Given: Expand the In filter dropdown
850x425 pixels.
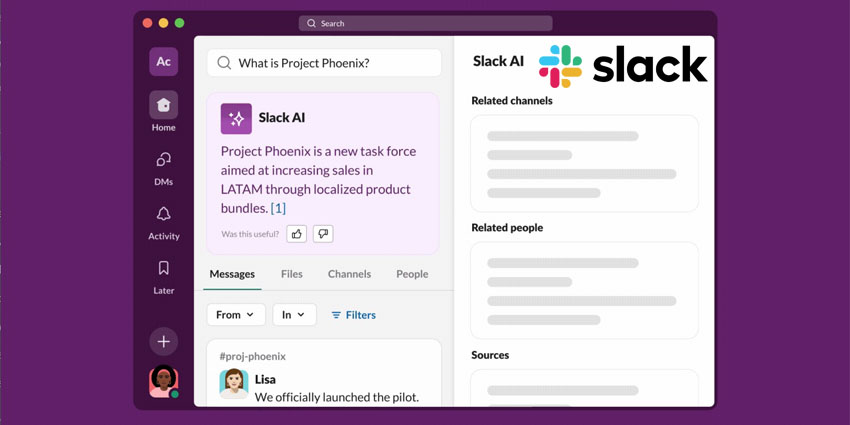Looking at the screenshot, I should click(x=294, y=315).
